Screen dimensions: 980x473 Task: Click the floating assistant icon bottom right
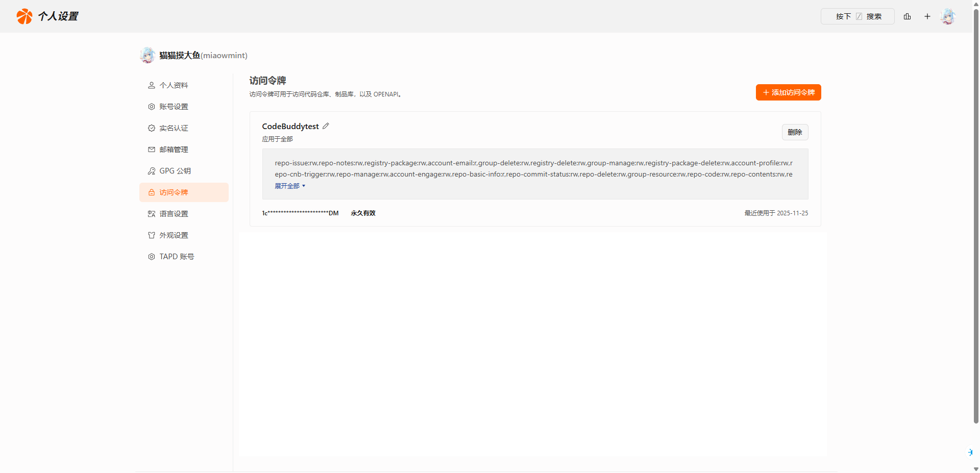pyautogui.click(x=970, y=452)
